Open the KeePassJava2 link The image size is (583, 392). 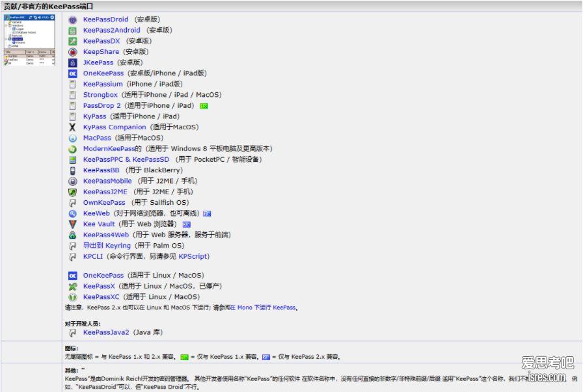[x=106, y=332]
